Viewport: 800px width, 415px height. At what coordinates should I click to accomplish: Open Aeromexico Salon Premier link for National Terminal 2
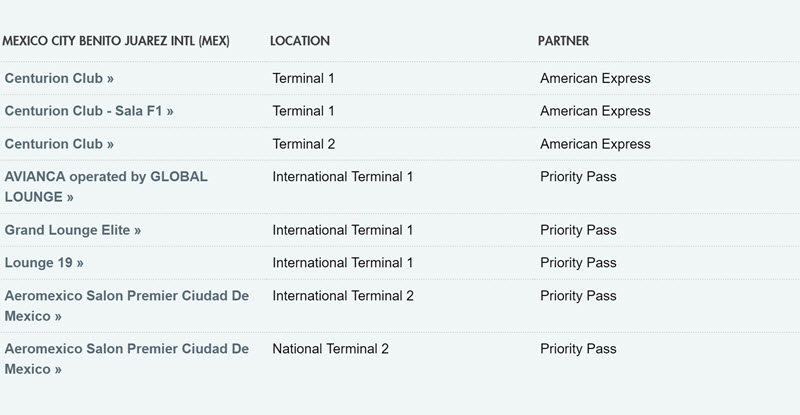[x=127, y=359]
